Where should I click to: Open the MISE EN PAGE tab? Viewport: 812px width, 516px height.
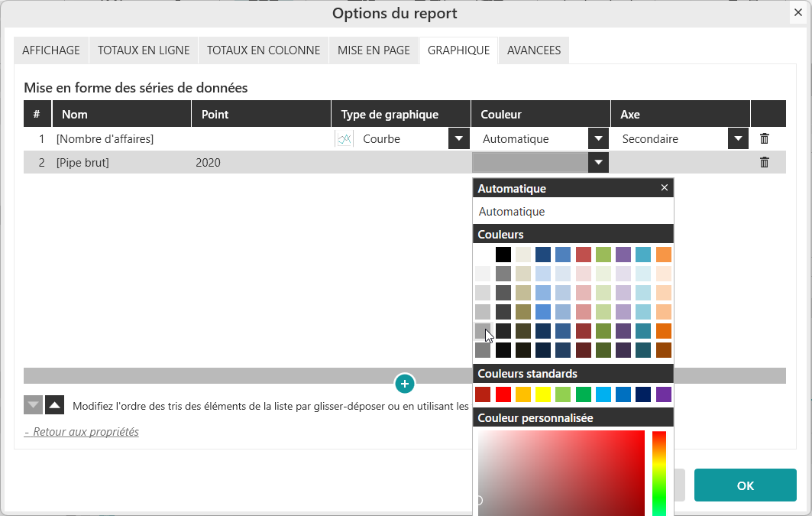pyautogui.click(x=374, y=50)
